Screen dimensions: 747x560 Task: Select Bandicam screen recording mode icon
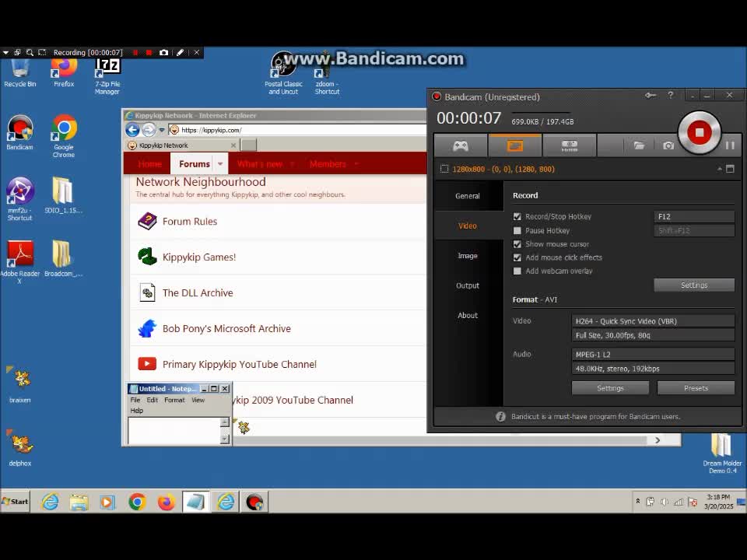coord(515,145)
